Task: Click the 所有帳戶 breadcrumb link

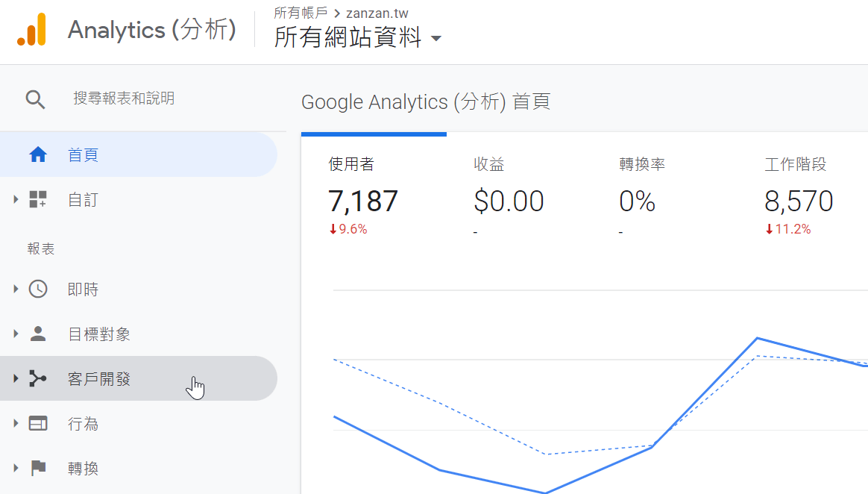Action: 301,13
